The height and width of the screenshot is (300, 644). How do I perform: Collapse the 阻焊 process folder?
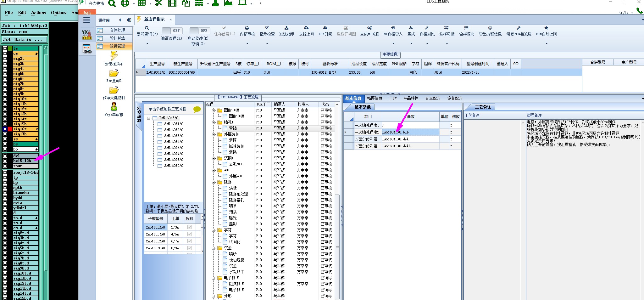click(214, 182)
